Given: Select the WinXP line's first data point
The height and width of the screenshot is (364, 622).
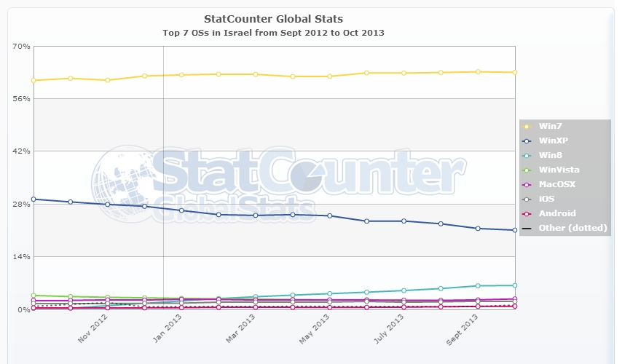Looking at the screenshot, I should pos(33,199).
